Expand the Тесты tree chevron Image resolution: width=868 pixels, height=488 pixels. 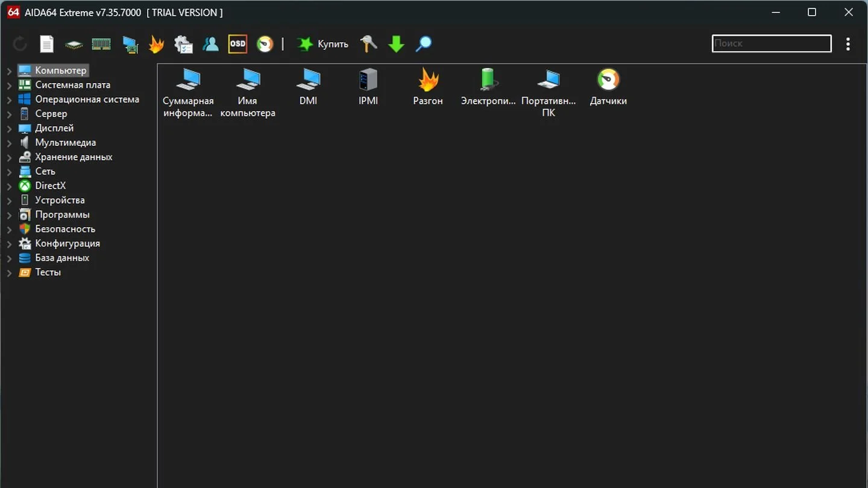click(x=9, y=274)
